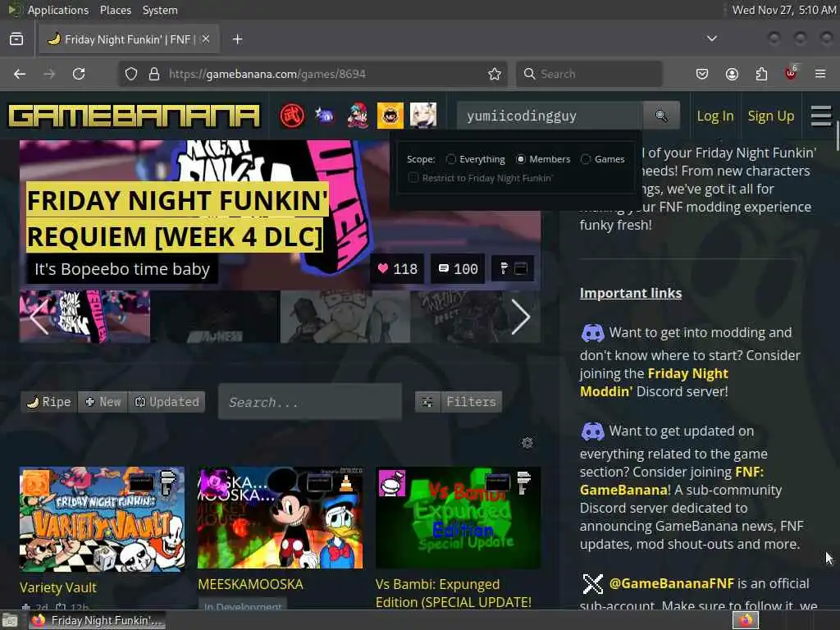
Task: Open the Firefox View recent browsing
Action: tap(16, 39)
